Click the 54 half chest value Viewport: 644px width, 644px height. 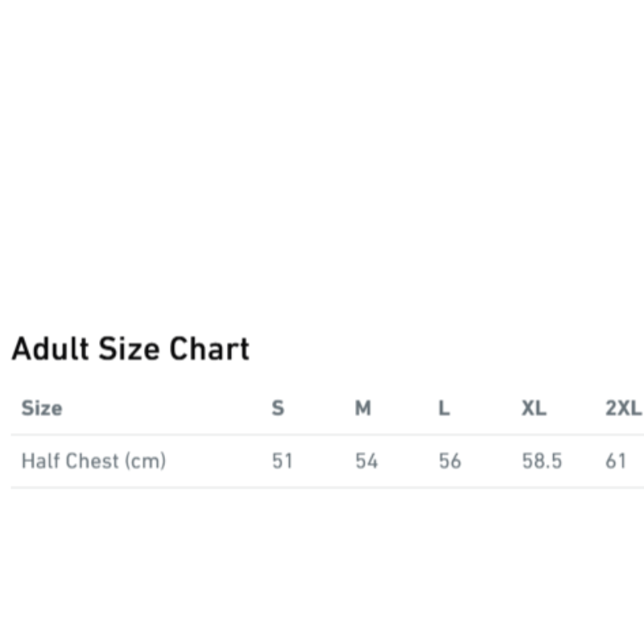[x=366, y=461]
